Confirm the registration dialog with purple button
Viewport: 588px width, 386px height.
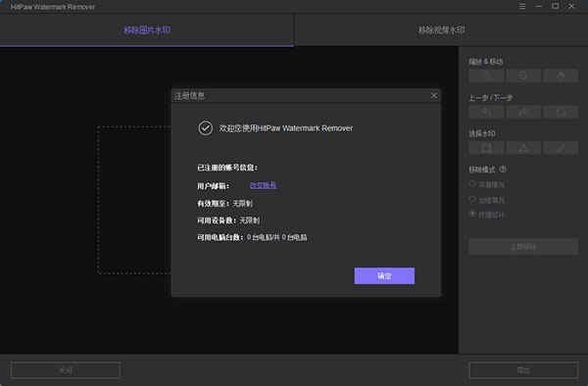pyautogui.click(x=384, y=276)
